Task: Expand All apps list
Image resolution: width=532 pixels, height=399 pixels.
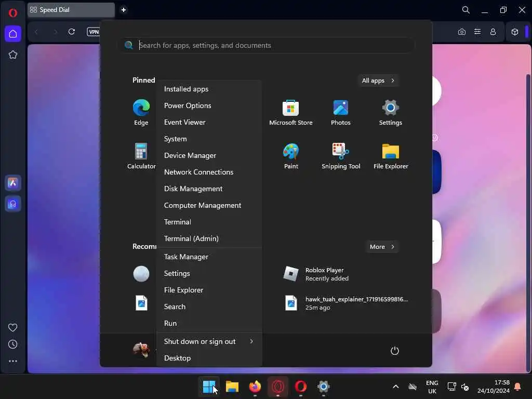Action: tap(378, 81)
